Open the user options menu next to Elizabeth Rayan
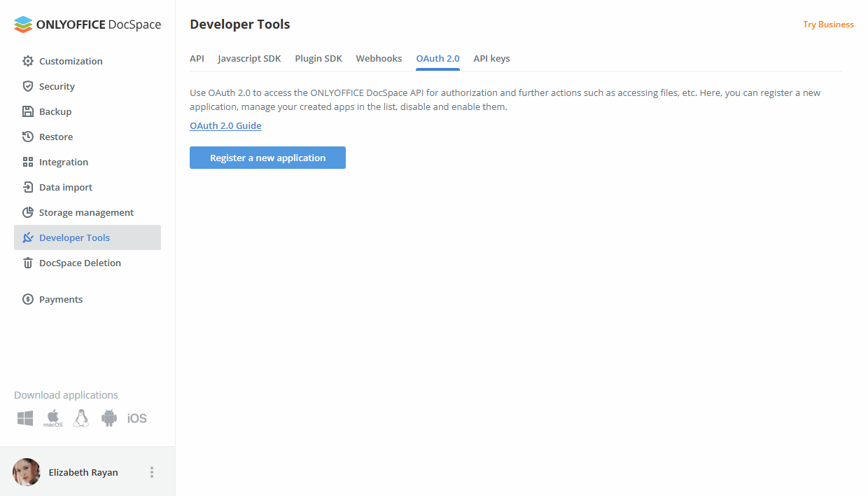868x496 pixels. (152, 471)
